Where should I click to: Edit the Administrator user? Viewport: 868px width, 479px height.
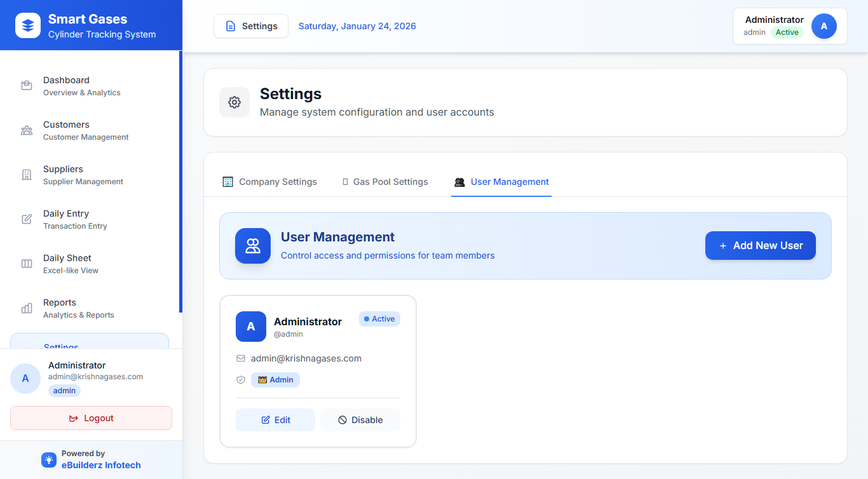(275, 420)
